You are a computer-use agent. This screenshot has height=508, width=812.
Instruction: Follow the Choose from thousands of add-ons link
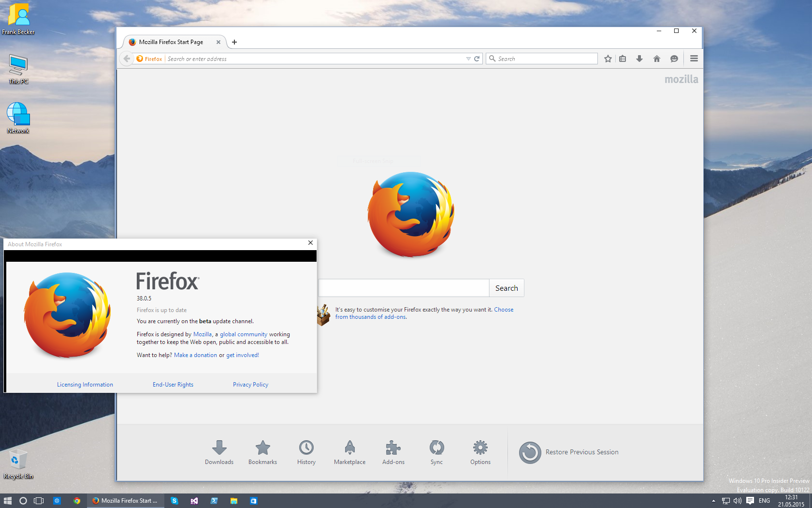click(371, 317)
